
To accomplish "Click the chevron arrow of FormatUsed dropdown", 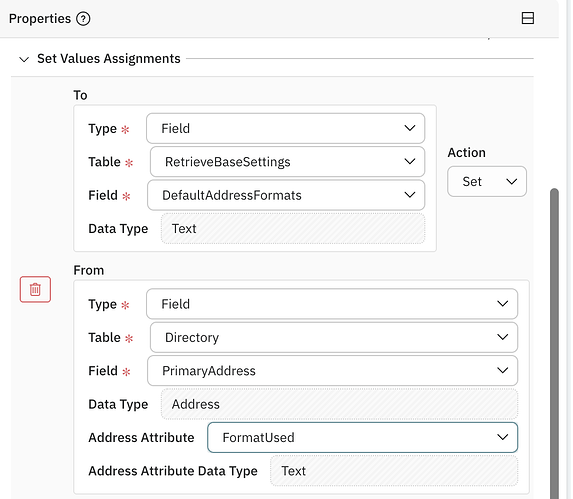I will (502, 437).
